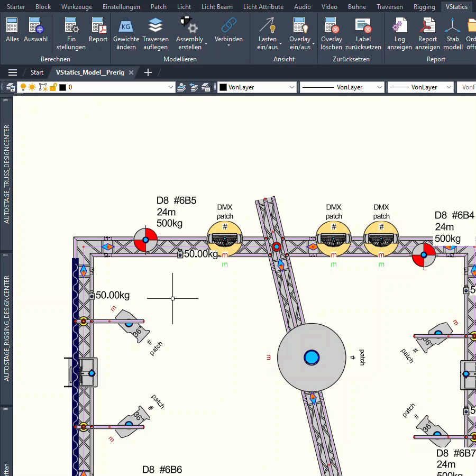Expand the Assembly erstellen dropdown arrow
The width and height of the screenshot is (476, 476).
tap(206, 44)
